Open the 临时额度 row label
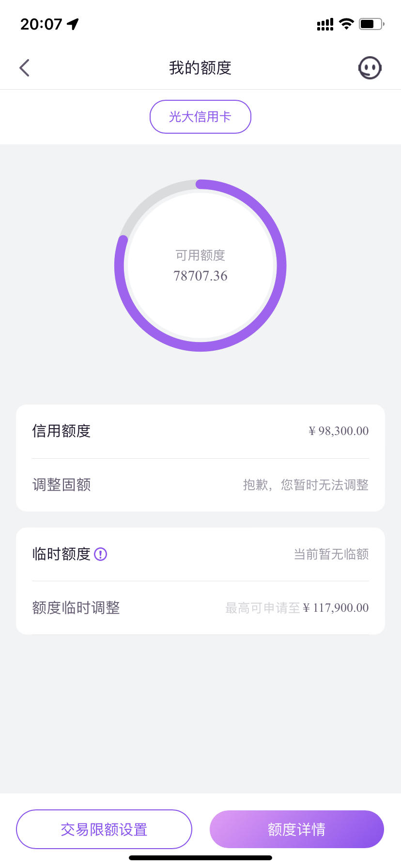Screen dimensions: 401x868 click(62, 554)
